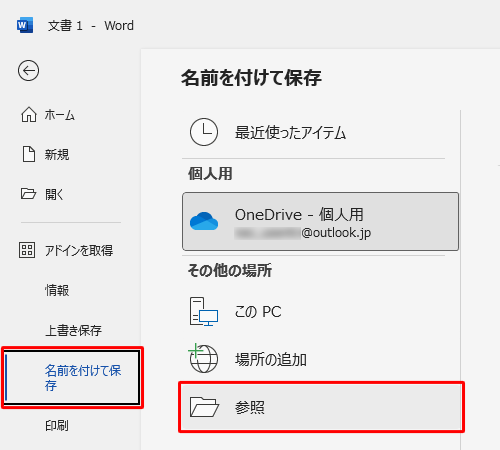
Task: Click the add-ins grid icon
Action: (27, 250)
